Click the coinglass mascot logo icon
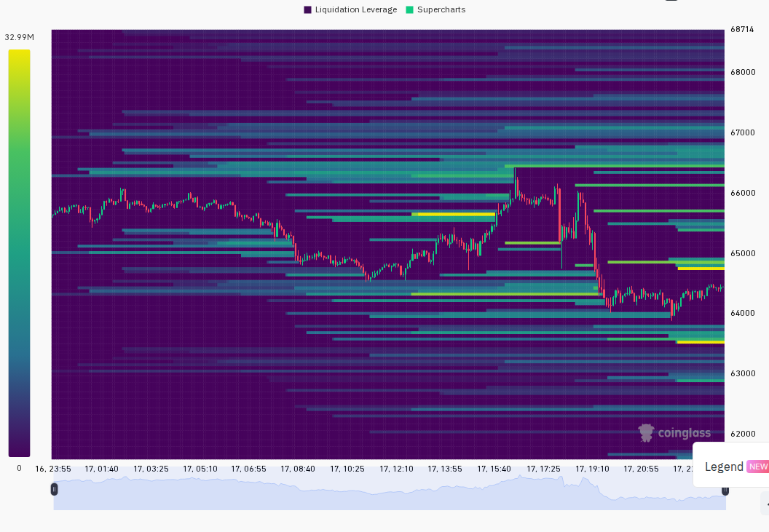This screenshot has height=532, width=769. coord(647,433)
